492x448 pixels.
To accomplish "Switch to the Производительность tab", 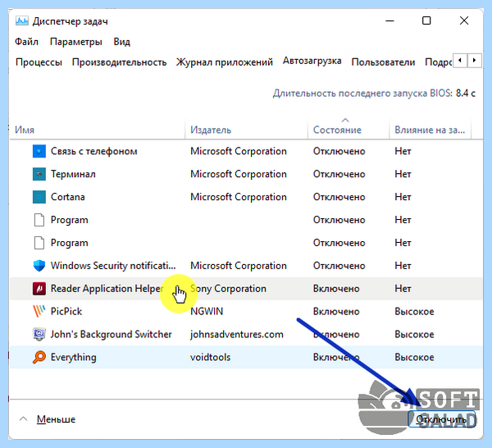I will [x=119, y=62].
